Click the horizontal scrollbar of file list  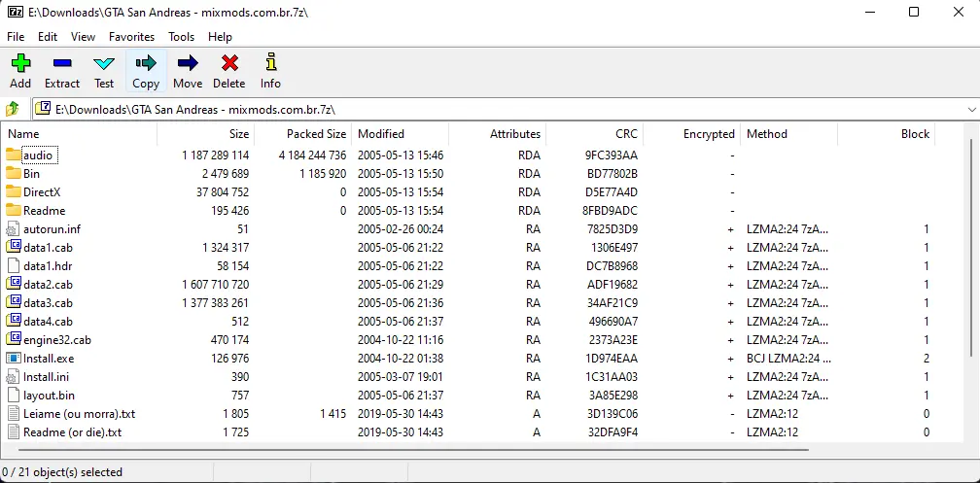(x=413, y=449)
